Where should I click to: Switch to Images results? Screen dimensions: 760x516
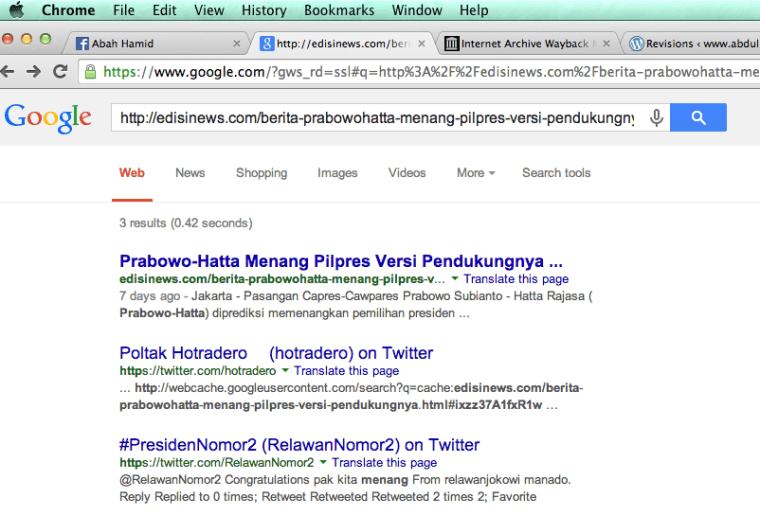337,173
